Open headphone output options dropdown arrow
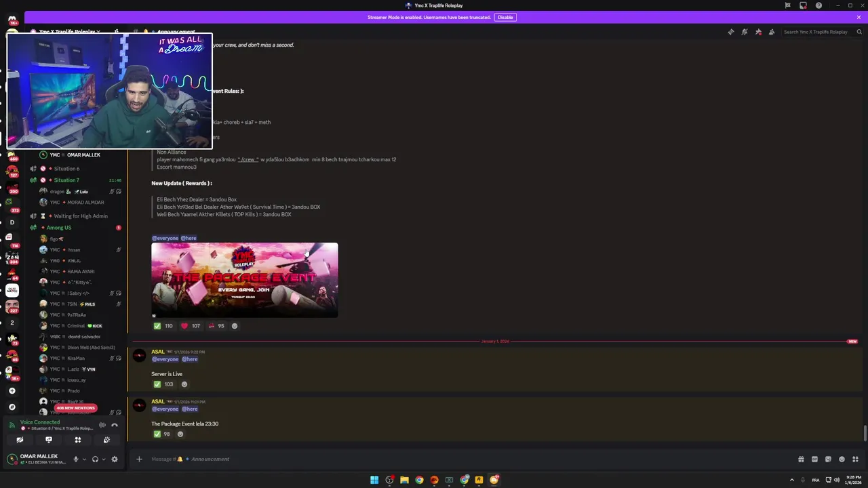Viewport: 868px width, 488px height. coord(103,459)
